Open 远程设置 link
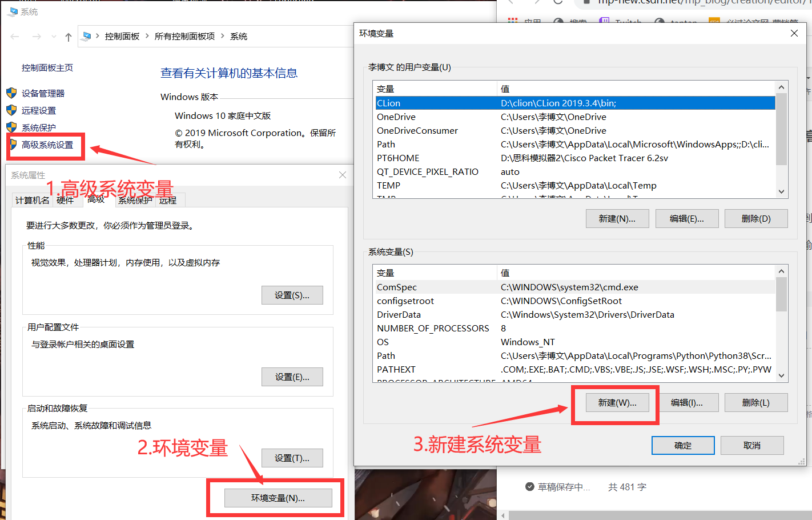The image size is (812, 520). point(39,110)
